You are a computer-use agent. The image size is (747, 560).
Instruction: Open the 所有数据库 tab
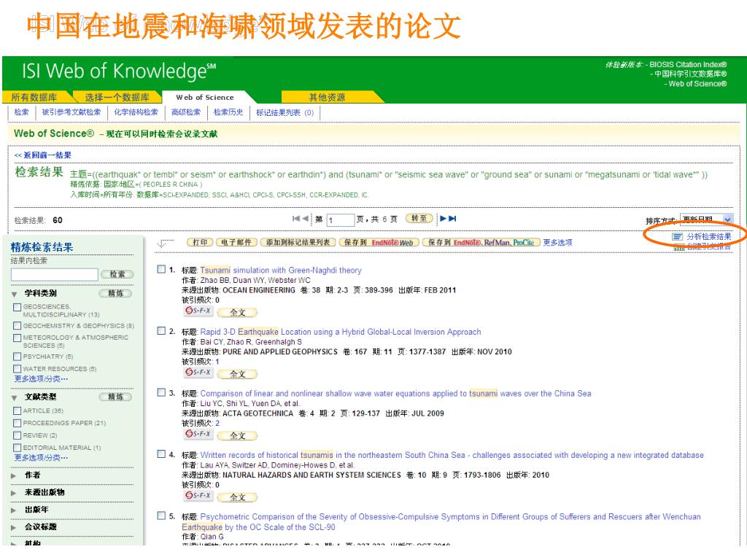tap(34, 97)
